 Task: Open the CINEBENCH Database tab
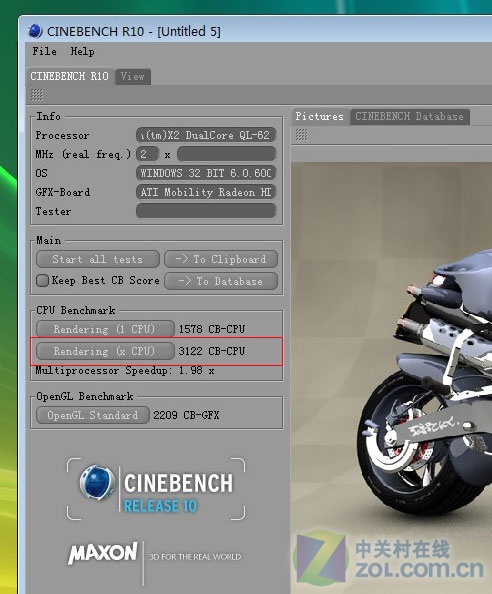[x=409, y=117]
